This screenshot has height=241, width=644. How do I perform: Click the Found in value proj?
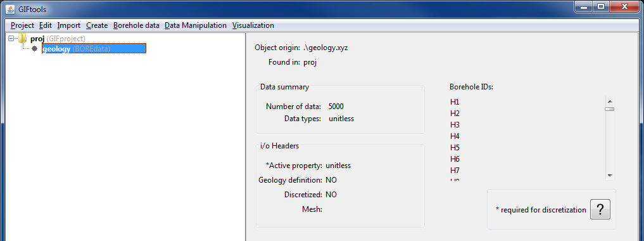(310, 63)
